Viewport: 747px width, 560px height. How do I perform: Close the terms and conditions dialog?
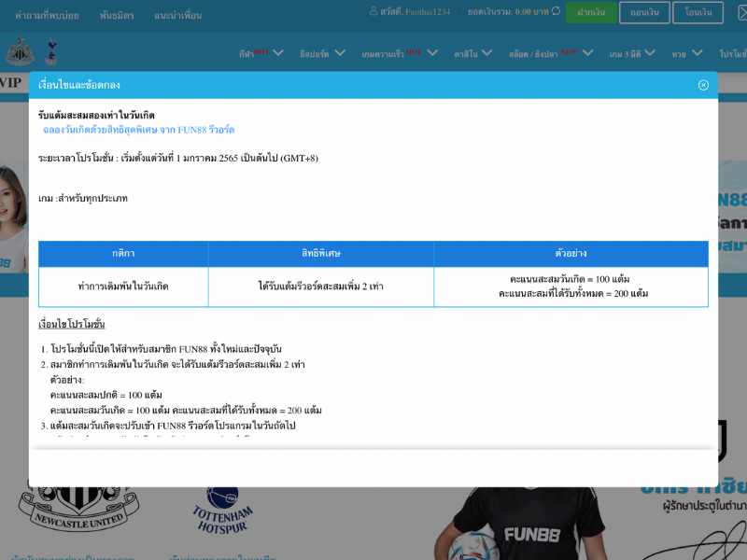(703, 85)
